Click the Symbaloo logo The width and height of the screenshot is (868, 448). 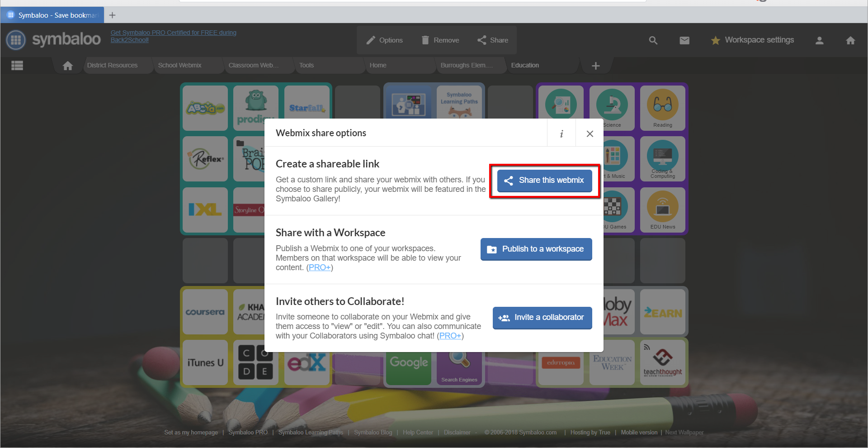pyautogui.click(x=54, y=40)
